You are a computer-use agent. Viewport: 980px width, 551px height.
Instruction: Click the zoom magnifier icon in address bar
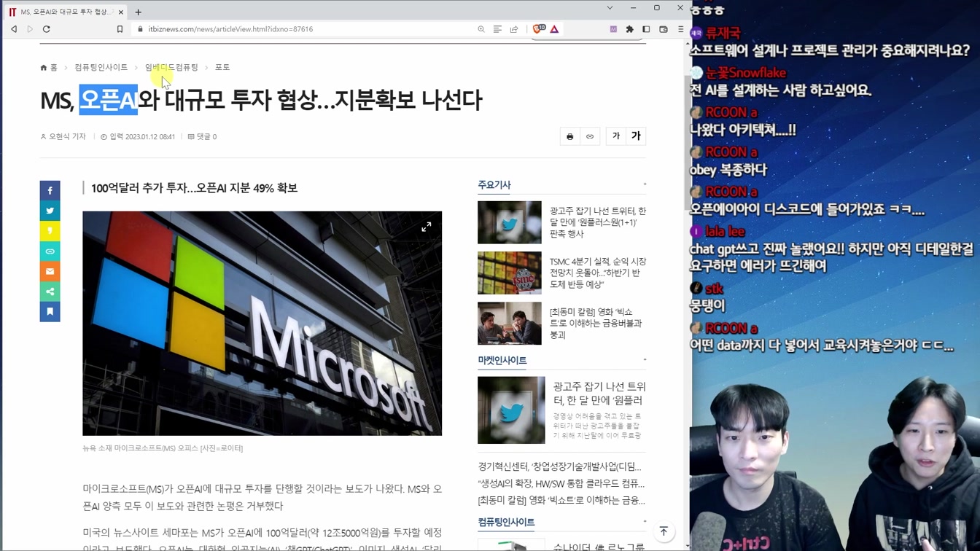pos(481,29)
